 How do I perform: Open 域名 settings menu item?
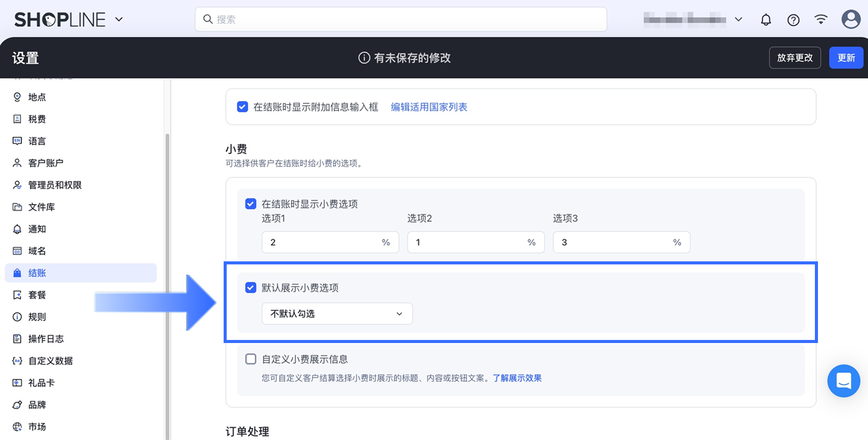[x=81, y=251]
